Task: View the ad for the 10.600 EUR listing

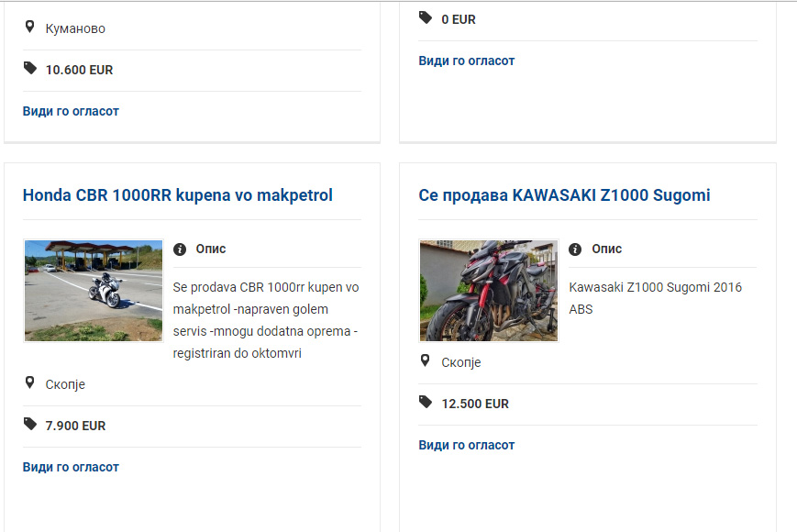Action: coord(71,111)
